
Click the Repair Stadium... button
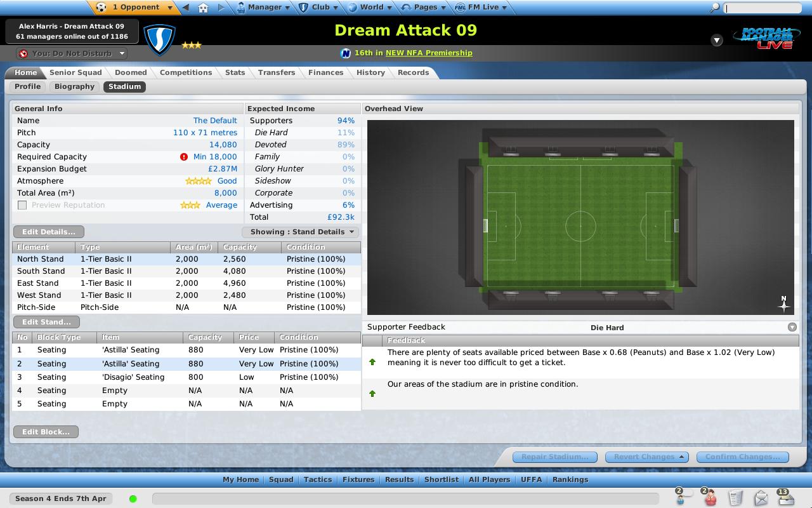(555, 457)
